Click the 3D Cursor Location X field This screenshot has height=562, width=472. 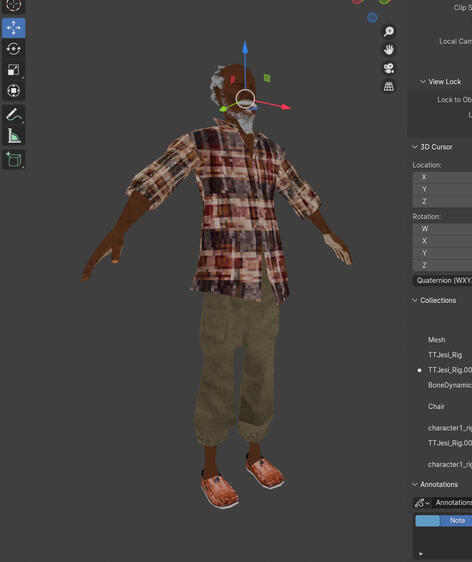click(x=442, y=177)
